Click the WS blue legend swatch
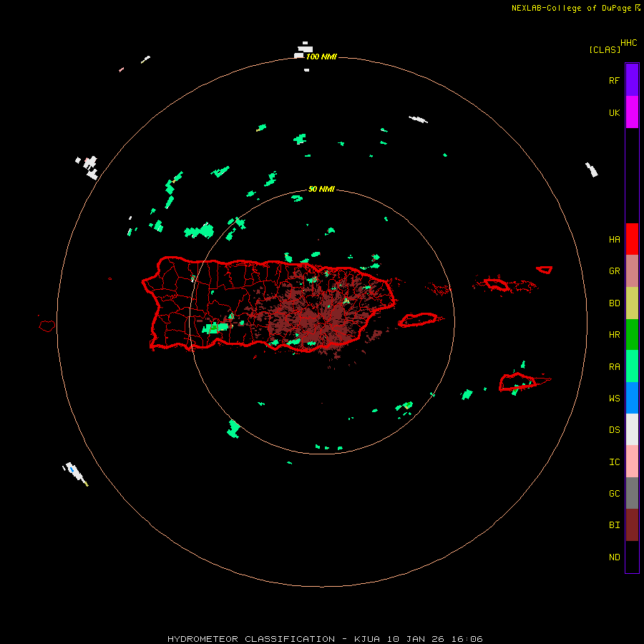 (x=632, y=398)
